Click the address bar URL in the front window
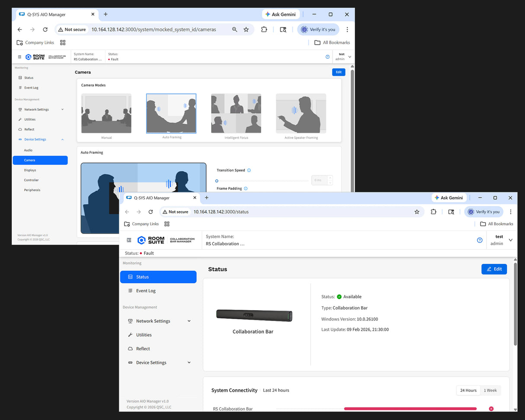Viewport: 525px width, 420px height. (x=221, y=212)
